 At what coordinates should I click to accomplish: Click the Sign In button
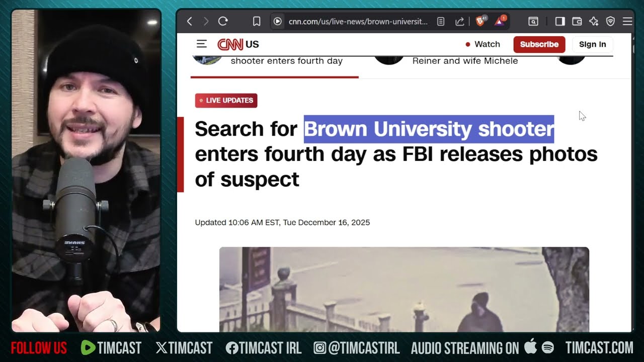click(x=593, y=44)
